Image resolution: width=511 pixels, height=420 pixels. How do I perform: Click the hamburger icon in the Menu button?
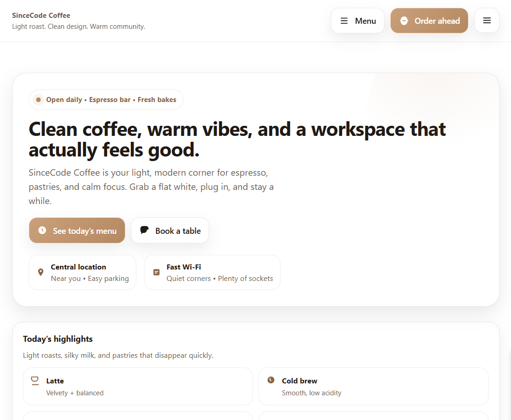click(x=344, y=21)
